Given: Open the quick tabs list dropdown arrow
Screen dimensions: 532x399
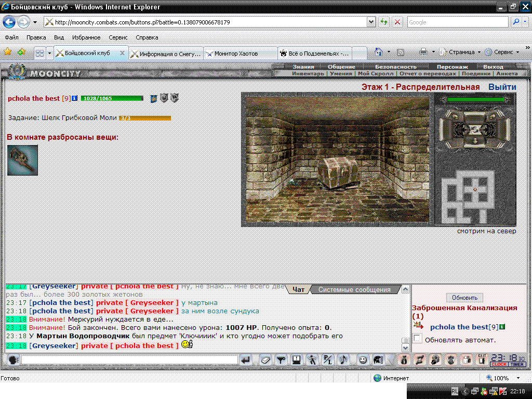Looking at the screenshot, I should pyautogui.click(x=49, y=53).
